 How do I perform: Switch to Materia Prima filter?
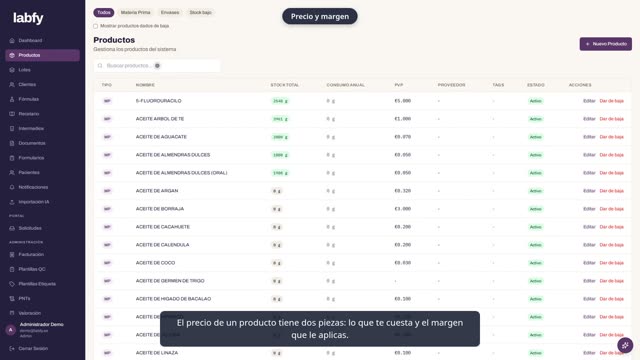click(136, 13)
